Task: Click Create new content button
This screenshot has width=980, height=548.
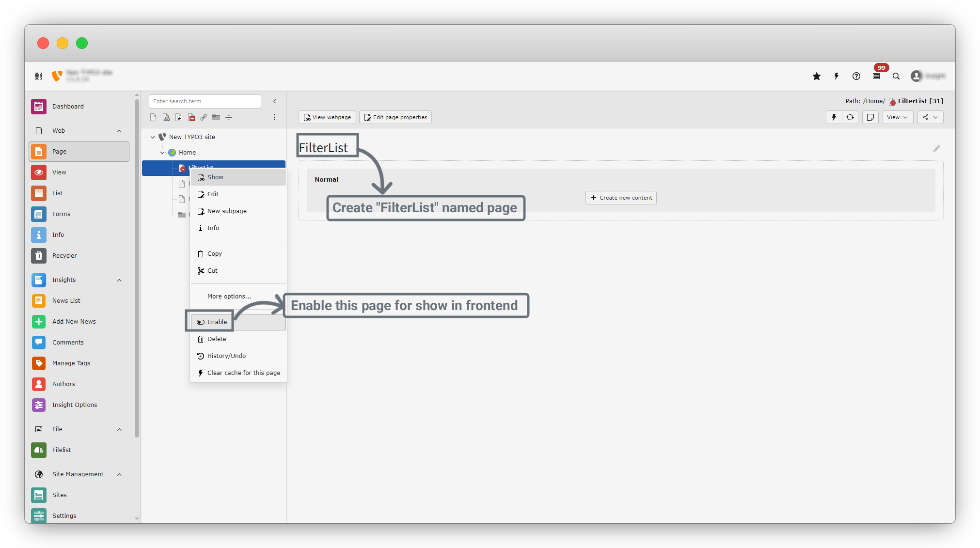Action: click(621, 198)
